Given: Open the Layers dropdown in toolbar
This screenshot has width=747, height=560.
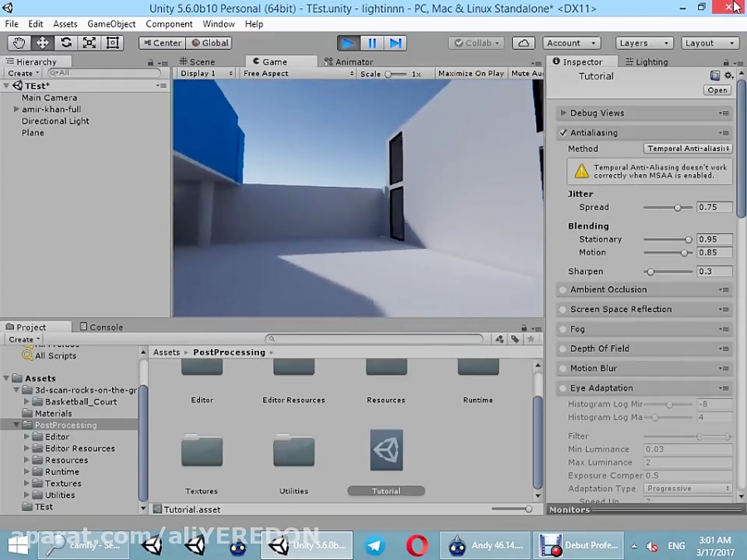Looking at the screenshot, I should [644, 42].
